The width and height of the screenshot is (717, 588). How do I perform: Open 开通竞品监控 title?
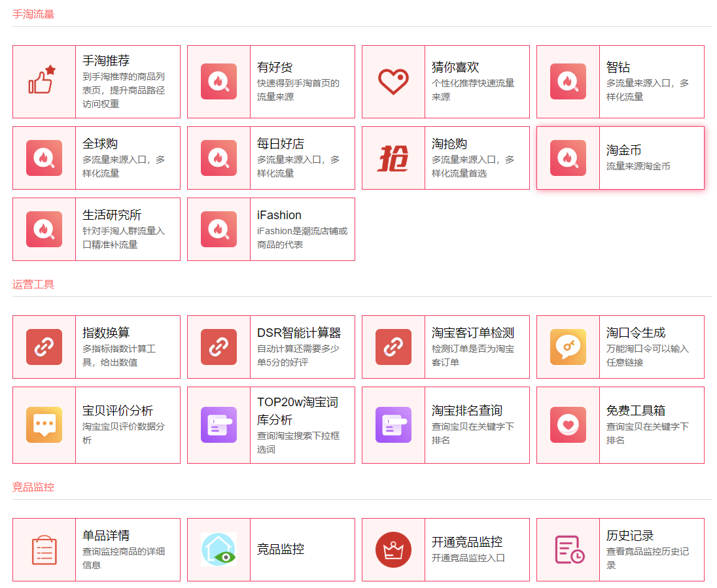[467, 542]
